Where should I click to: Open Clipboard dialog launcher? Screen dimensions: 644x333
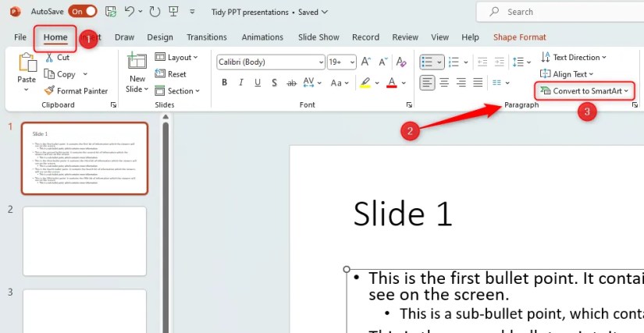[113, 105]
